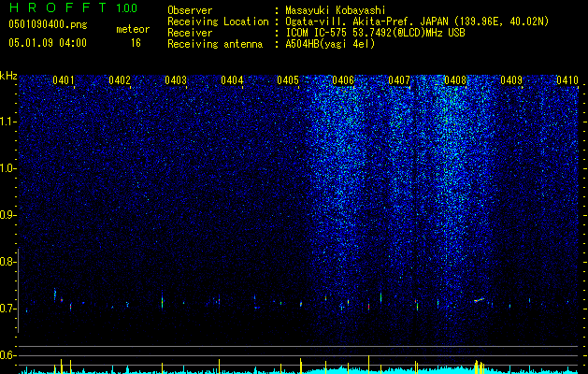Click the 0407 time marker
This screenshot has height=374, width=588.
click(399, 80)
